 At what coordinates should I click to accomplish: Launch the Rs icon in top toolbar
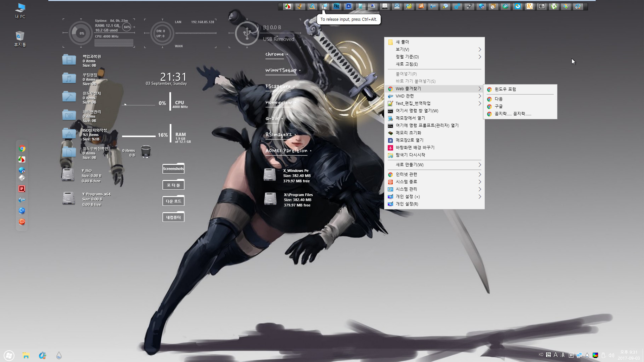pyautogui.click(x=530, y=6)
